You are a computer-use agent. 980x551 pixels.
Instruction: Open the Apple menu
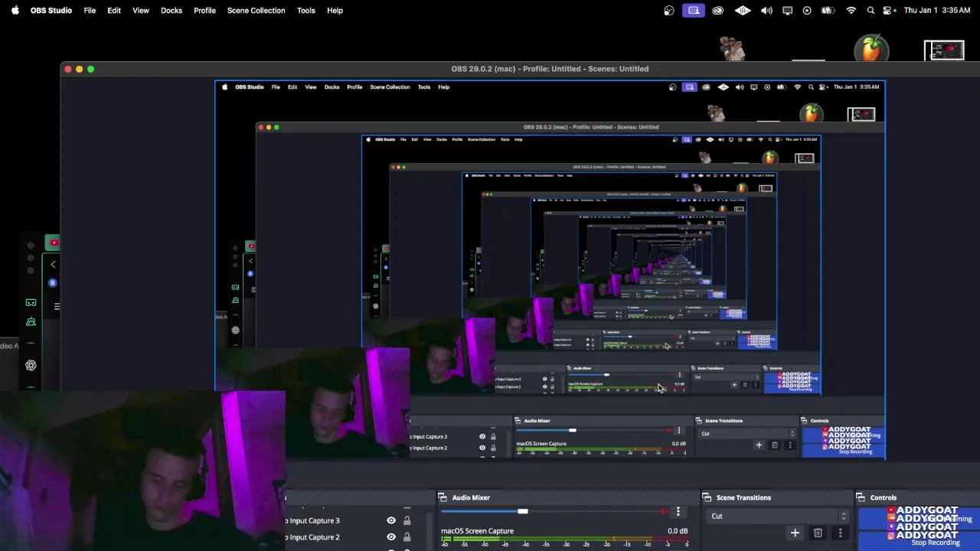(x=15, y=11)
